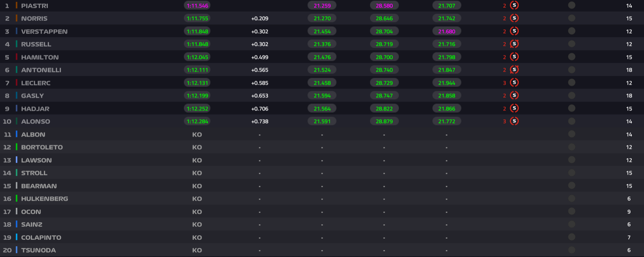This screenshot has width=644, height=257.
Task: Click Verstappen's purple sector three time 21.680
Action: click(x=447, y=32)
